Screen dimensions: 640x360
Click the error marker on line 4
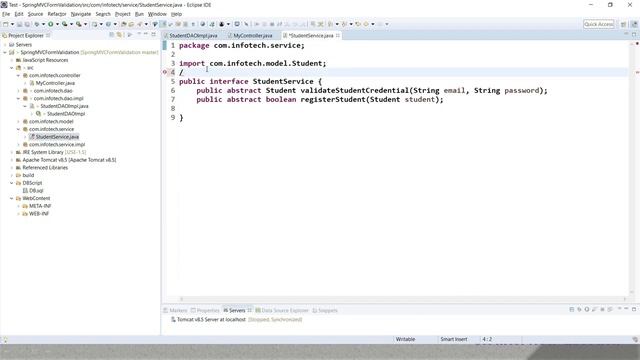pyautogui.click(x=165, y=72)
